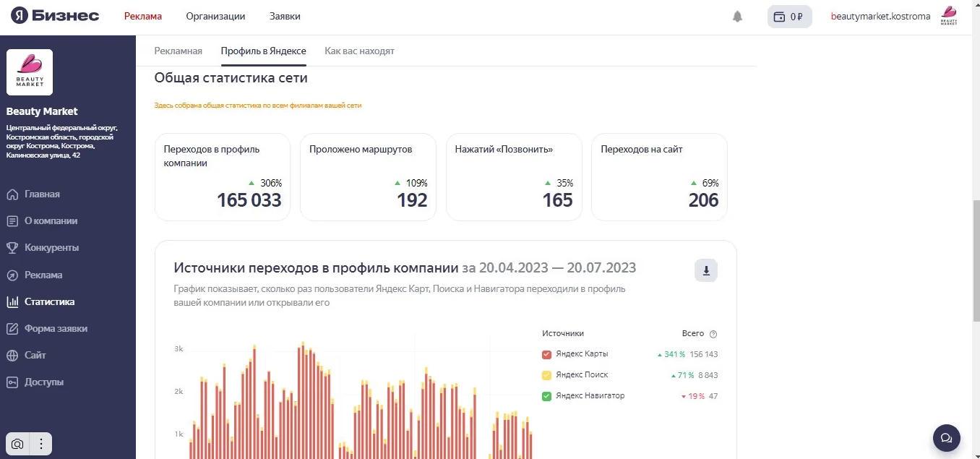Screen dimensions: 980x459
Task: Click the Источники legend header
Action: [563, 333]
